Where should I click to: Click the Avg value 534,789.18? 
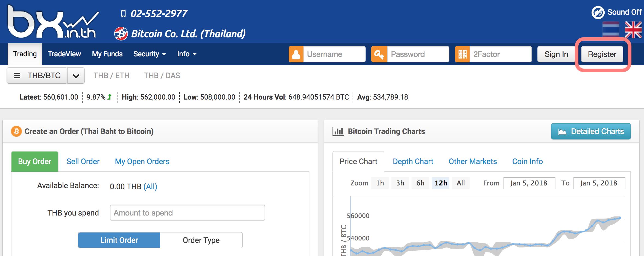390,97
